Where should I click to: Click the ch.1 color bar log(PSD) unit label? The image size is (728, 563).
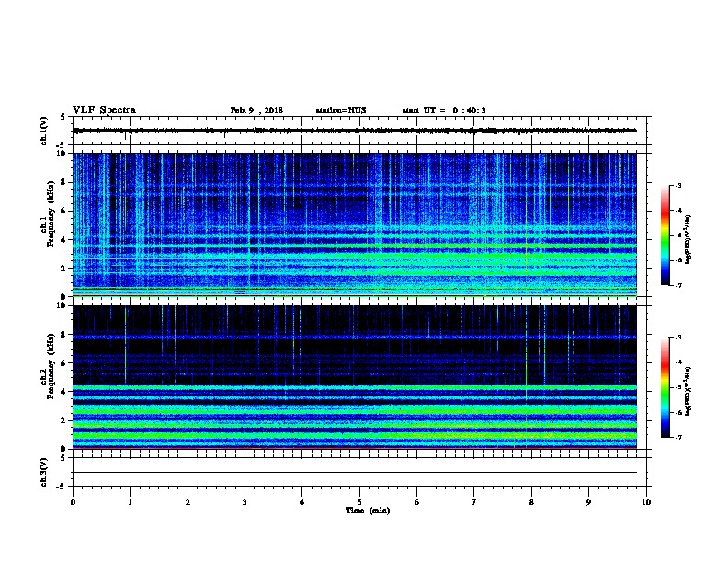pyautogui.click(x=688, y=239)
